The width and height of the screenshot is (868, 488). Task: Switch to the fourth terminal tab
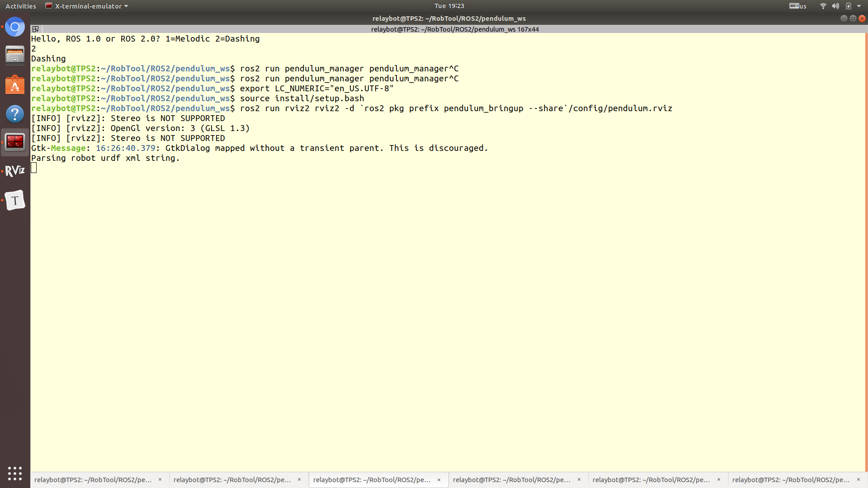click(x=511, y=480)
